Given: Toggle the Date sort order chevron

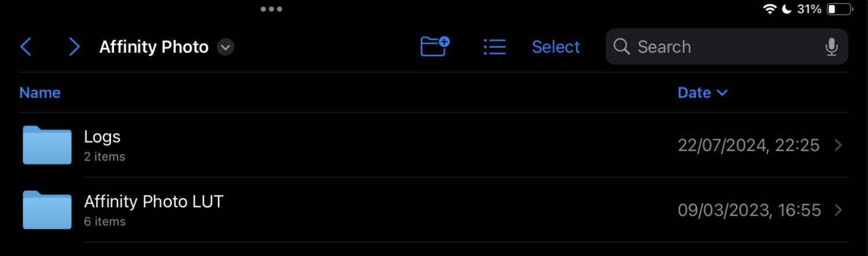Looking at the screenshot, I should pos(722,93).
